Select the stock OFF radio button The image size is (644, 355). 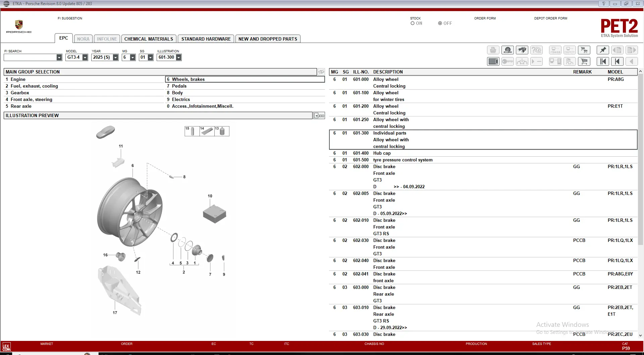pos(440,23)
